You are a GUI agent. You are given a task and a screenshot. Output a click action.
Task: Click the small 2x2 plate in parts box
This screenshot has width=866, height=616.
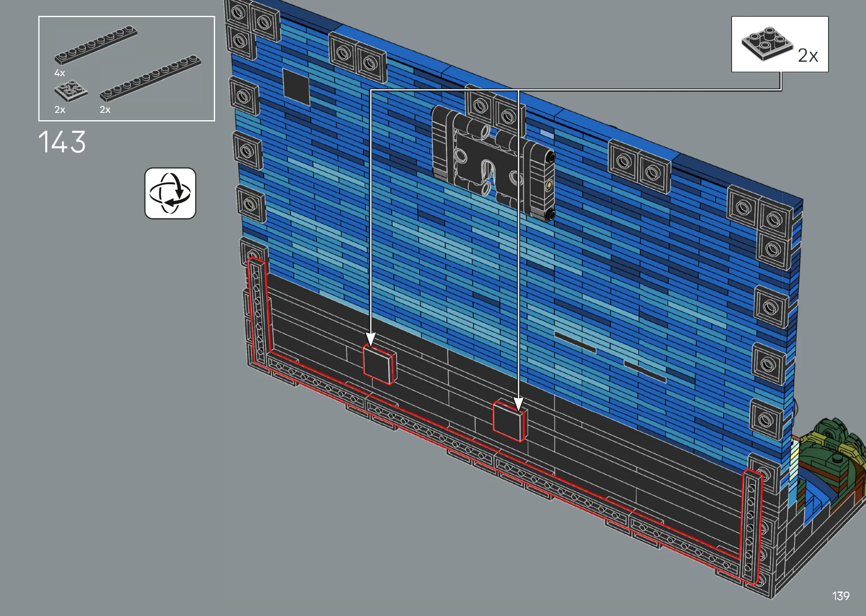click(70, 90)
